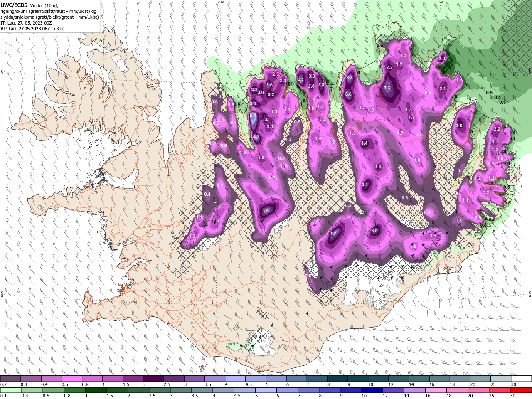
Task: Click the 6.4 snowfall value on the map
Action: click(x=253, y=115)
